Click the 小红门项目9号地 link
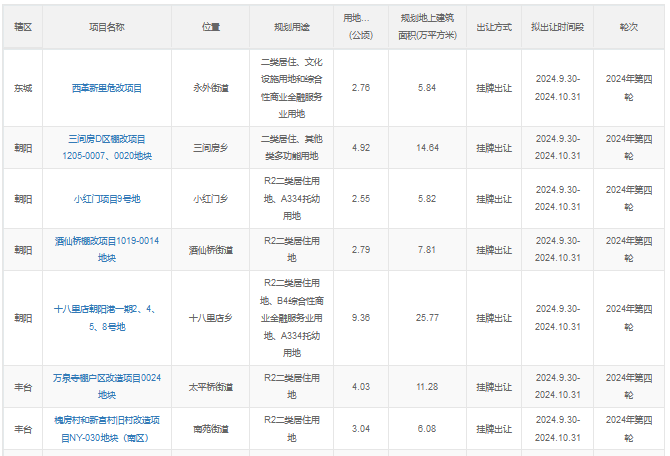Image resolution: width=670 pixels, height=456 pixels. tap(106, 198)
